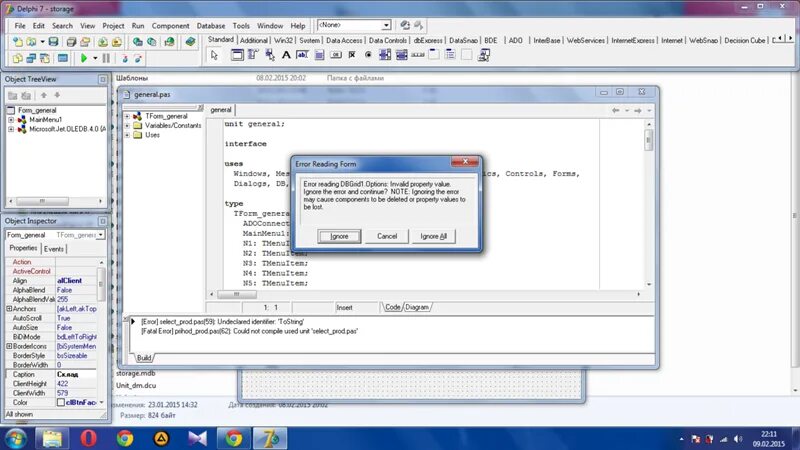
Task: Click the New Items toolbar icon
Action: tap(18, 42)
